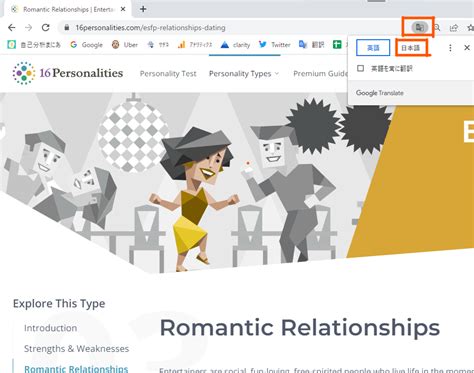Viewport: 474px width, 373px height.
Task: Open the Strengths & Weaknesses link
Action: (76, 349)
